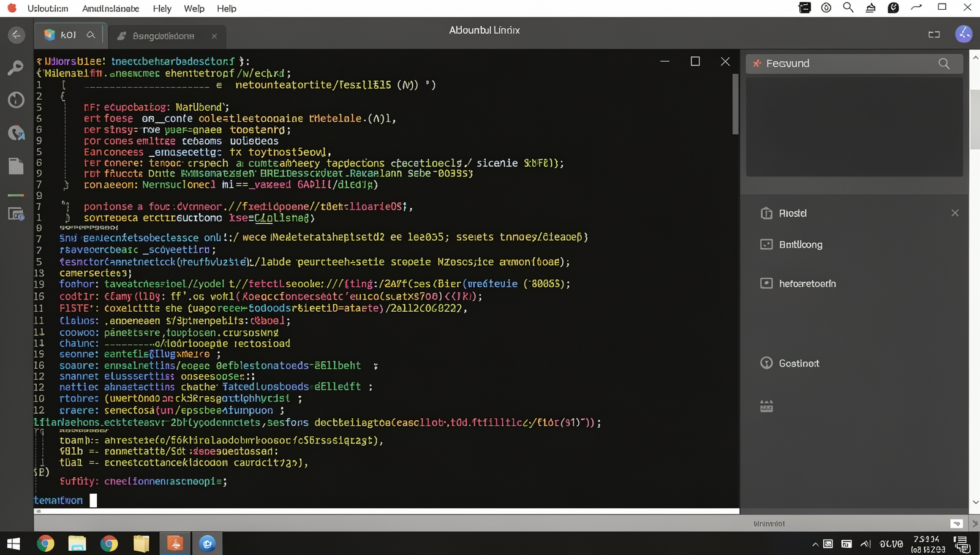Viewport: 980px width, 555px height.
Task: Click the upload tray menu bar icon
Action: click(x=870, y=8)
